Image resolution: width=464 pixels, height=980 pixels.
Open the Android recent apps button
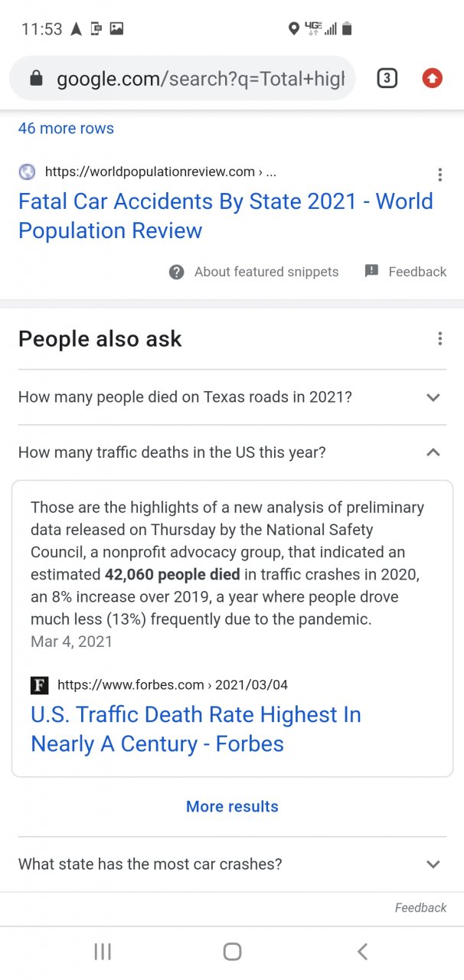tap(103, 952)
